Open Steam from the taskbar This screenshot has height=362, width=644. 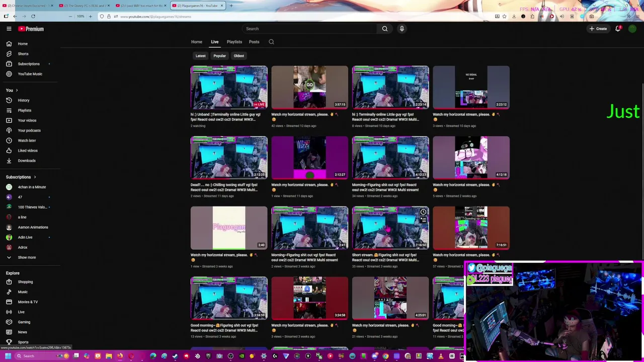point(175,356)
